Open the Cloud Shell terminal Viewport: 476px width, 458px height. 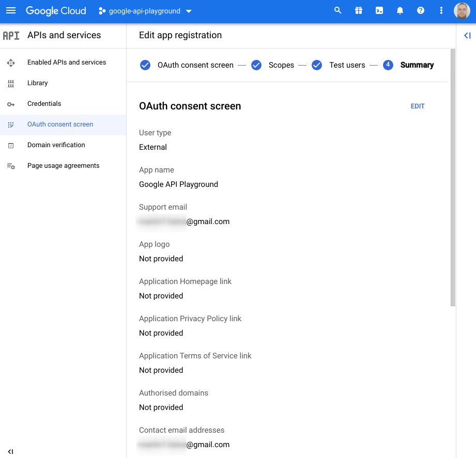point(379,10)
